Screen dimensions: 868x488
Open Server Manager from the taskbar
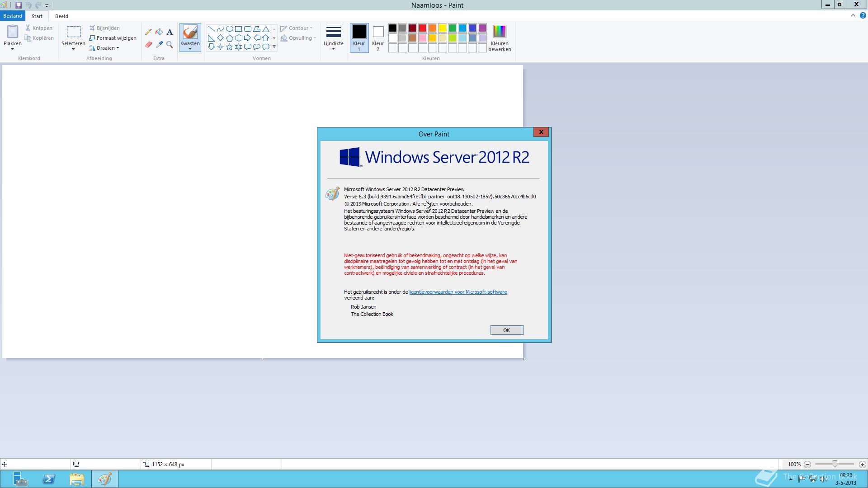pos(21,479)
